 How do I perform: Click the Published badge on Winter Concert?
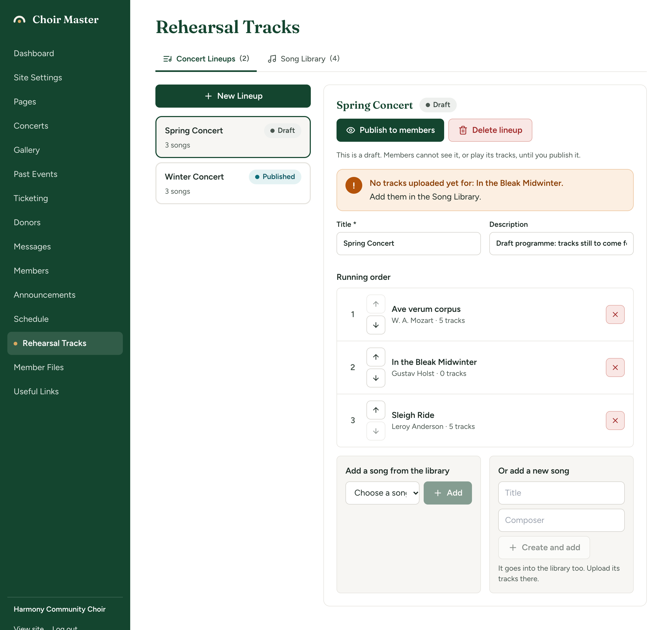pyautogui.click(x=275, y=177)
